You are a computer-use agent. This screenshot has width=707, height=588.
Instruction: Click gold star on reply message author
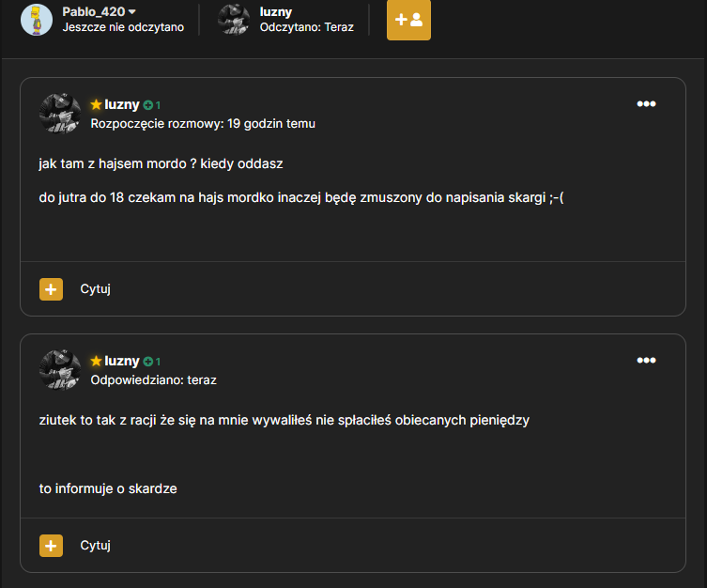tap(96, 362)
